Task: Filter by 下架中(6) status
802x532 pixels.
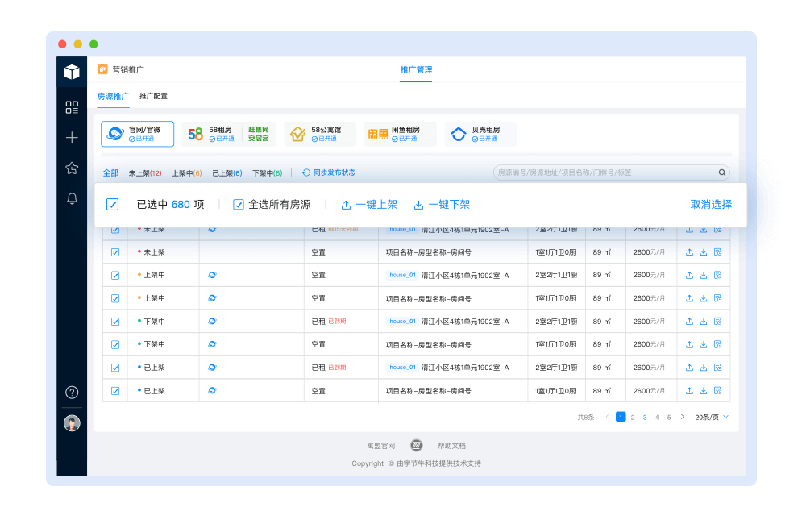Action: pyautogui.click(x=267, y=172)
